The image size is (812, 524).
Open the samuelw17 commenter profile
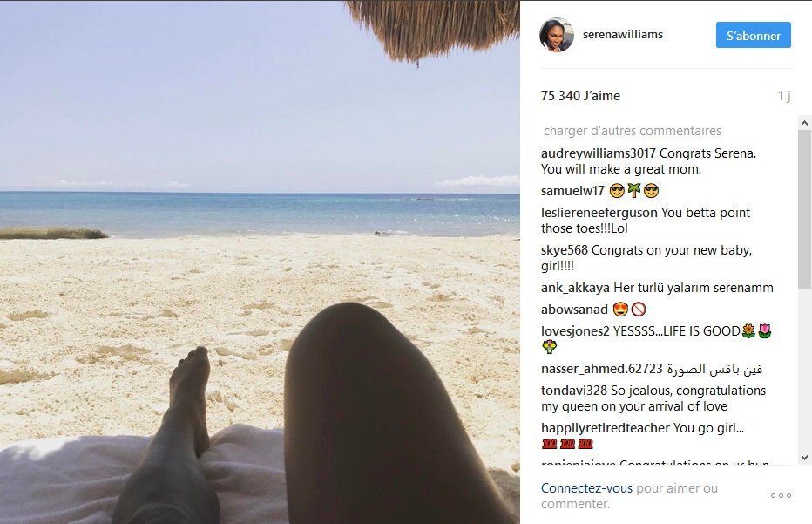(x=572, y=191)
